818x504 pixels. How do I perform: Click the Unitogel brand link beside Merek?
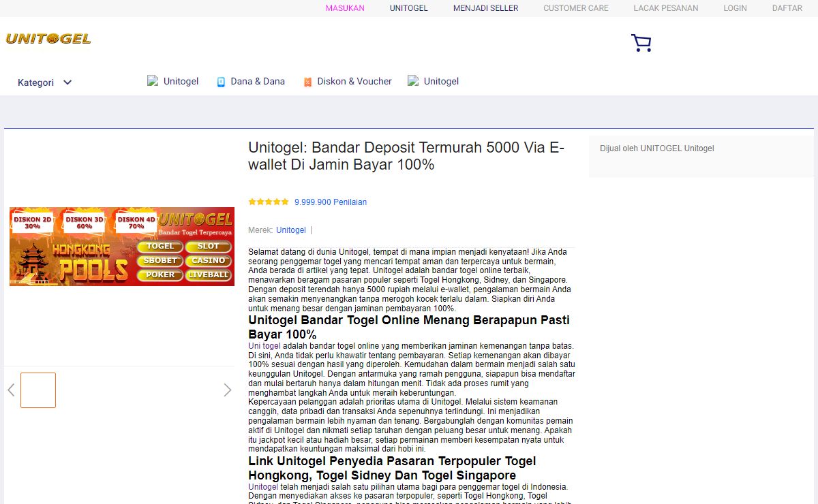tap(291, 230)
